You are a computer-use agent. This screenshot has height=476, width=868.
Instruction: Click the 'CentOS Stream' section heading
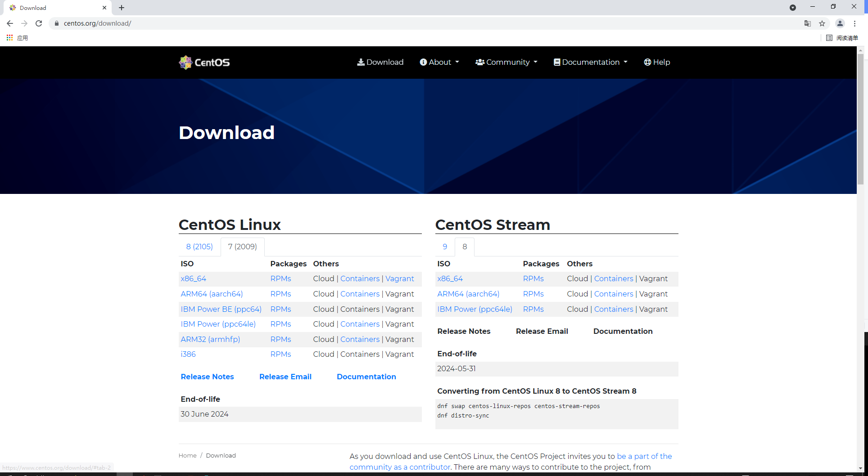click(493, 225)
